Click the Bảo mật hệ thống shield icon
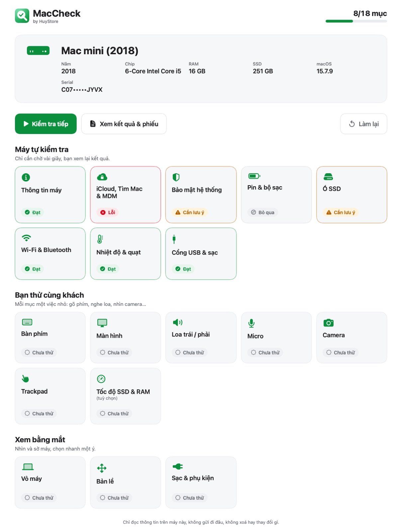402x532 pixels. coord(176,177)
